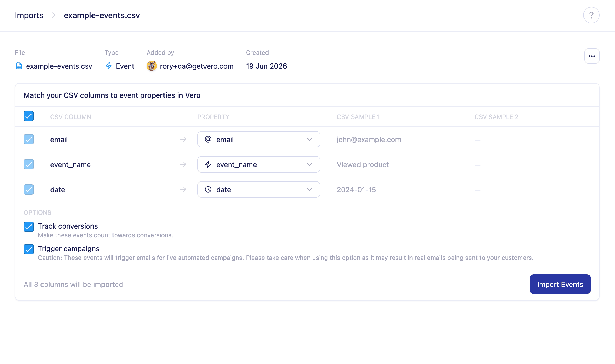Viewport: 615px width, 364px height.
Task: Open the event_name property dropdown
Action: click(x=259, y=164)
